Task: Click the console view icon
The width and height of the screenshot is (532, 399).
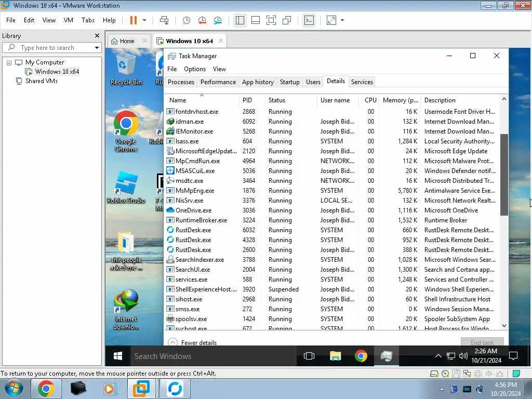Action: pos(309,20)
